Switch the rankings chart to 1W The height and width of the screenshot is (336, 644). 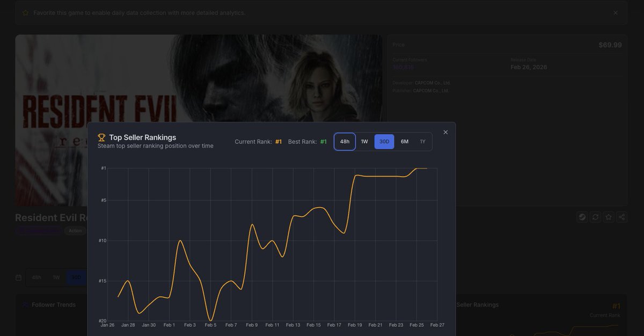point(364,142)
